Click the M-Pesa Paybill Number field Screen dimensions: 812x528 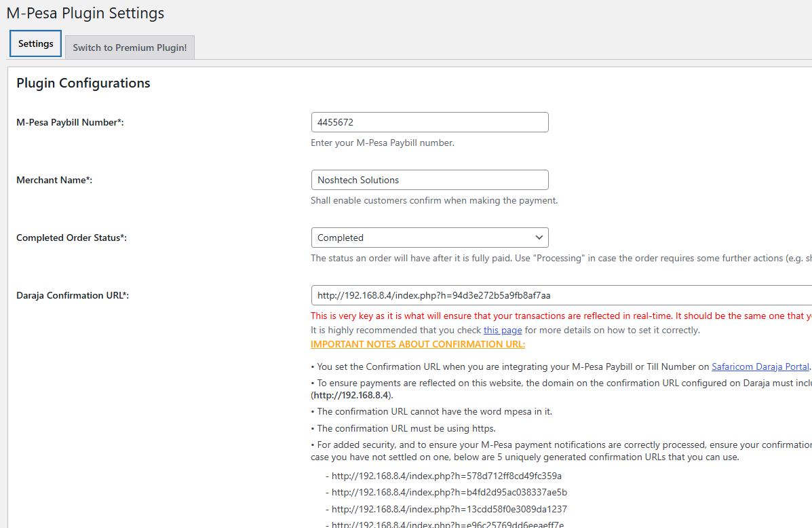pos(429,122)
